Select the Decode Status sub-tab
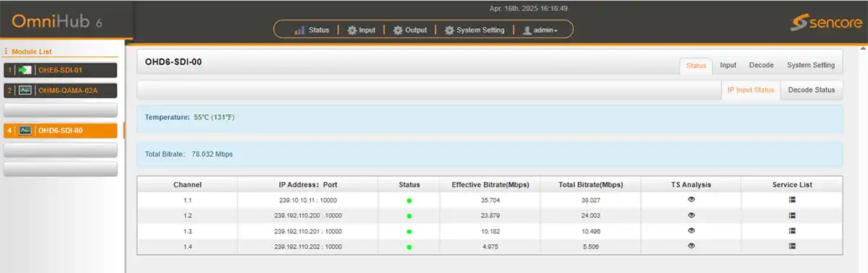 point(811,90)
